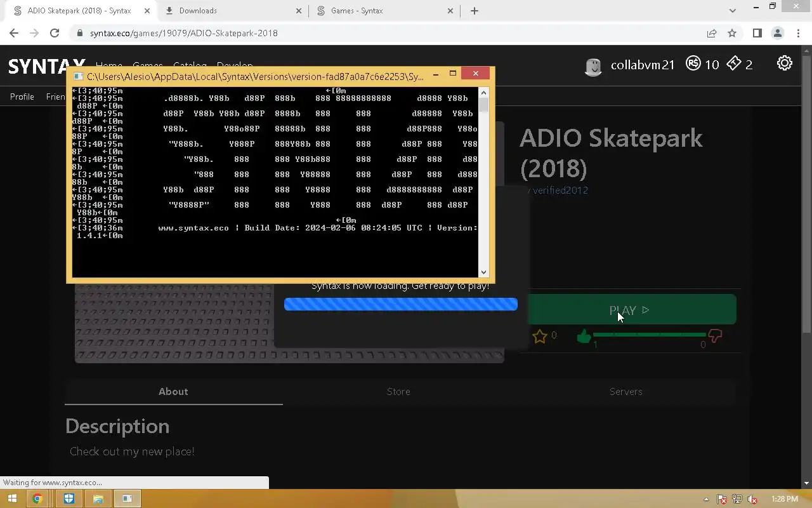Click the ADIO Skatepark (2018) game title
The height and width of the screenshot is (508, 812).
pos(611,153)
